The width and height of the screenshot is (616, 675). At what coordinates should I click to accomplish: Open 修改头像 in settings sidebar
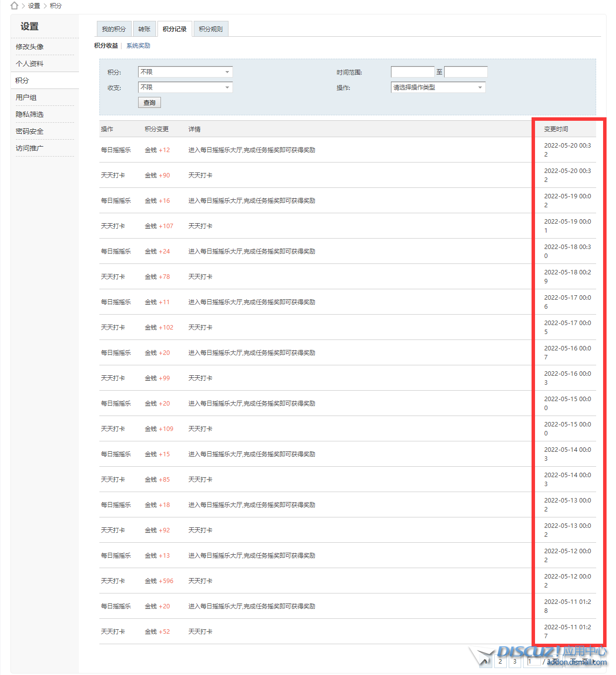pyautogui.click(x=30, y=47)
